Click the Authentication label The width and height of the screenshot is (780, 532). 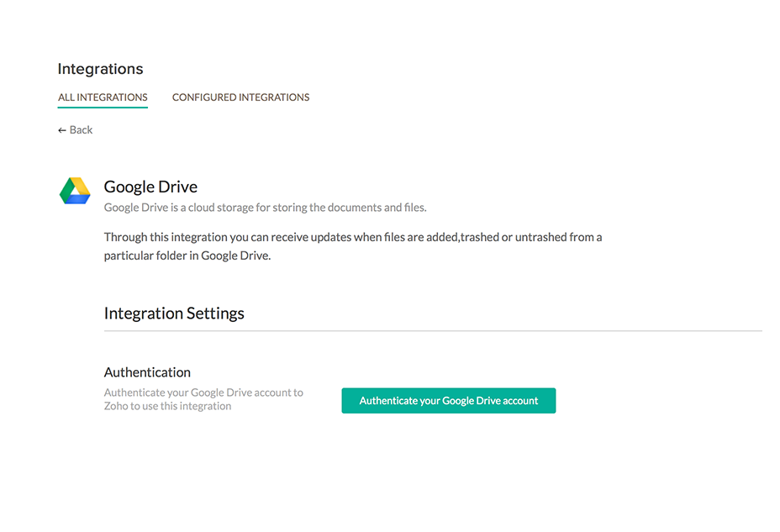pyautogui.click(x=147, y=372)
